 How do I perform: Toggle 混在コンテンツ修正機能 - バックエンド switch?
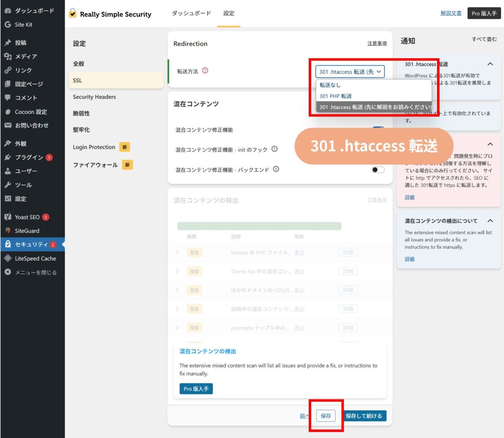[x=378, y=169]
